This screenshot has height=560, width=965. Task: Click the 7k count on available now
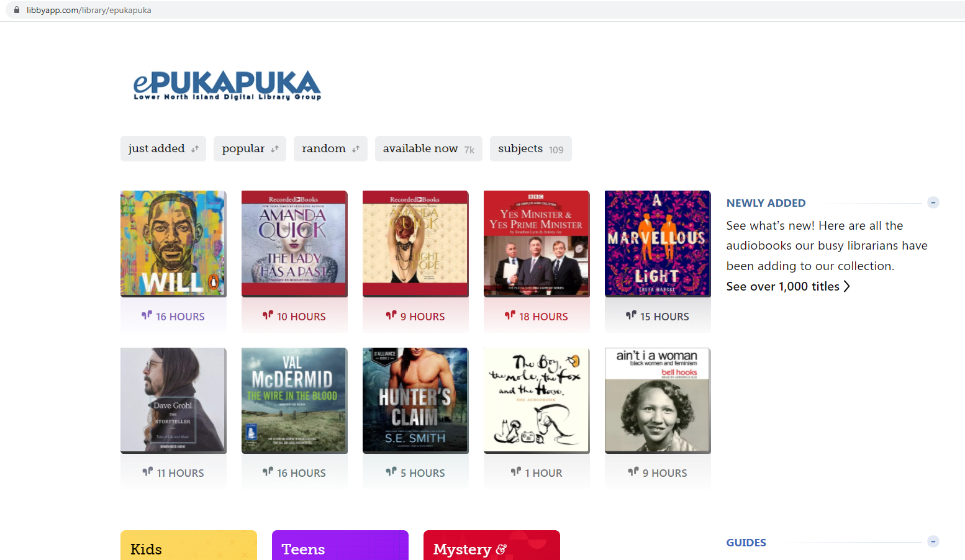click(469, 150)
